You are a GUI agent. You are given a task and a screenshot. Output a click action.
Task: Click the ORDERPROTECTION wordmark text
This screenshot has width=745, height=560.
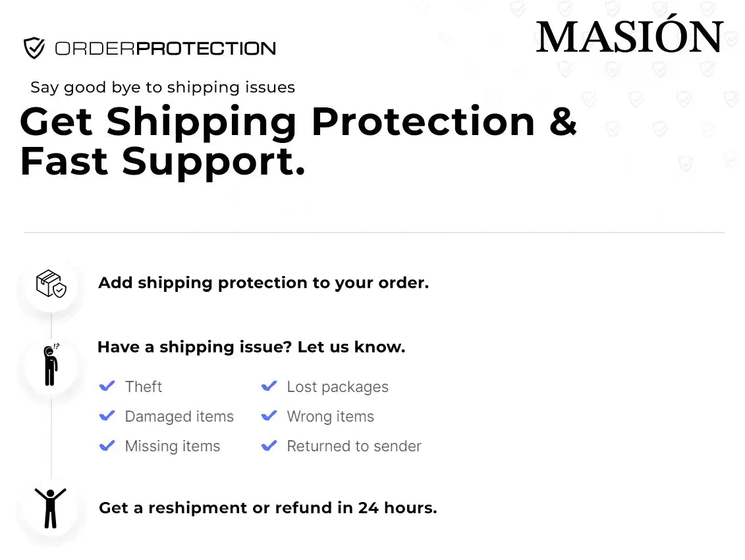point(165,49)
